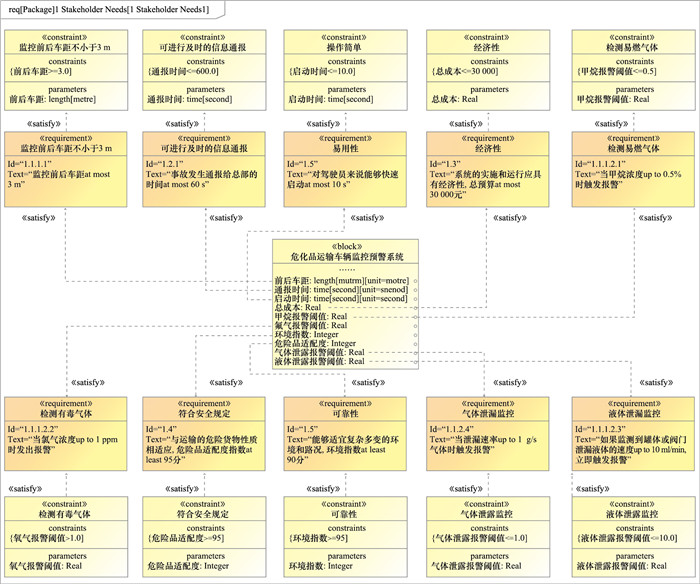
Task: Click the collapsed compartment ellipsis in the central block
Action: click(347, 270)
